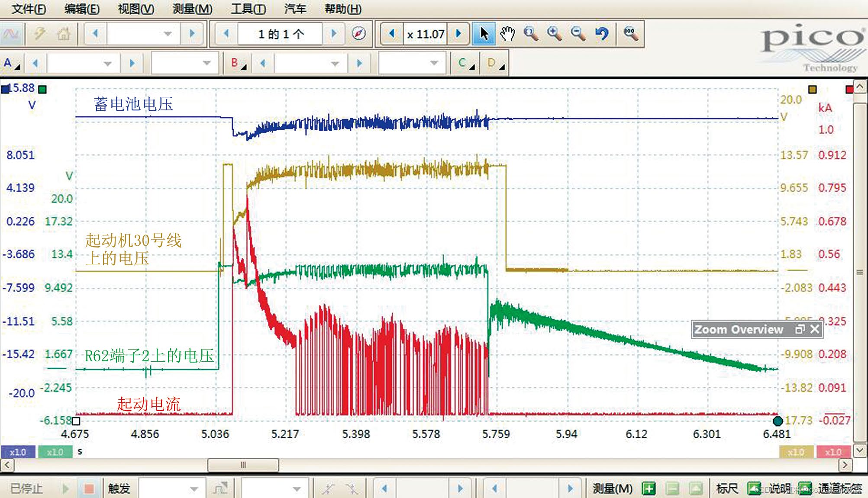The height and width of the screenshot is (498, 868).
Task: Open the zoom 100% overview tool
Action: tap(631, 34)
